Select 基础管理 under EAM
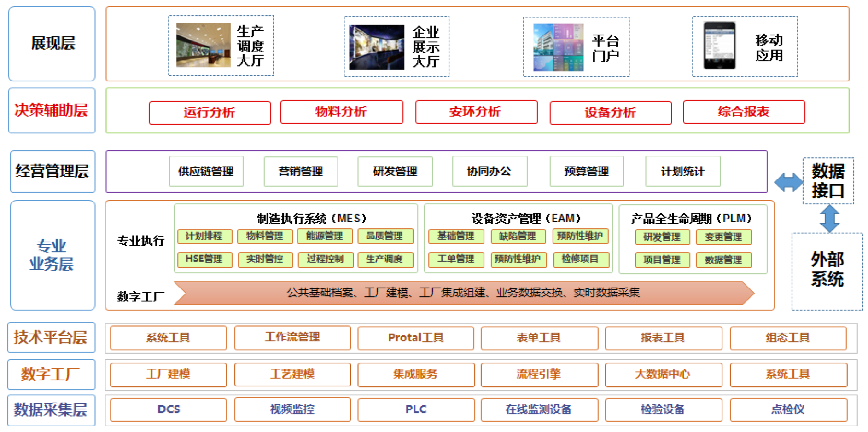This screenshot has width=868, height=432. 456,236
